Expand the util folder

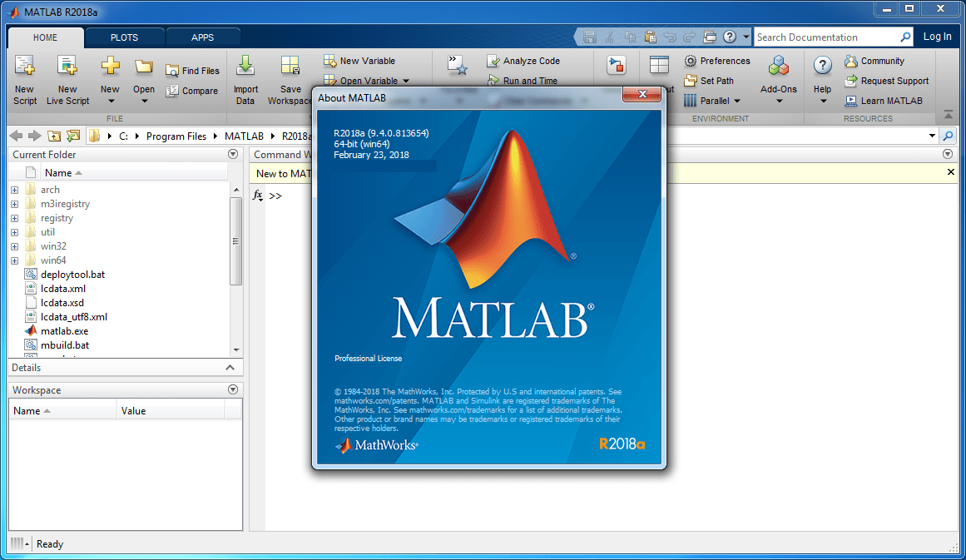point(15,232)
